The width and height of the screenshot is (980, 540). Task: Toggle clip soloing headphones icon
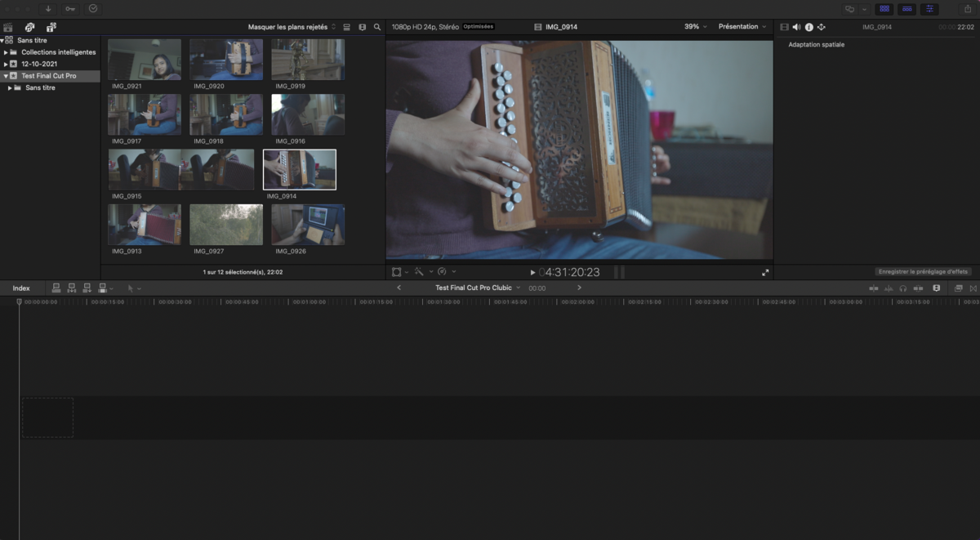click(x=903, y=288)
